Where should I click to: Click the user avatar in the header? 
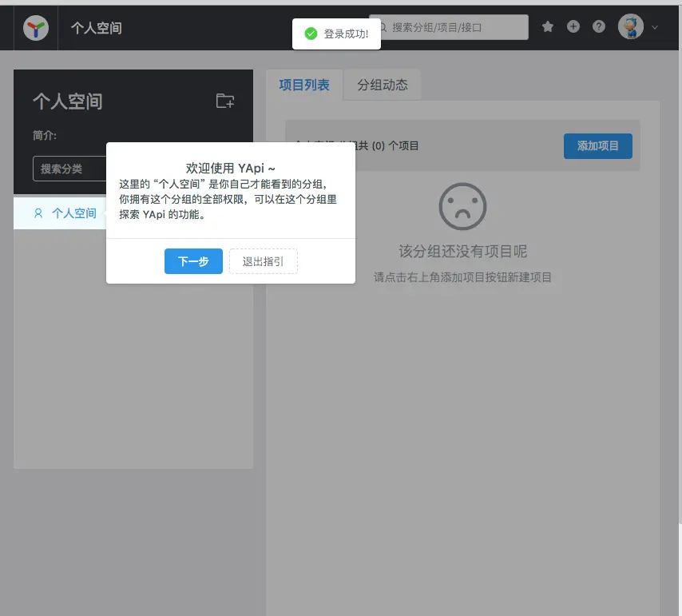coord(631,26)
